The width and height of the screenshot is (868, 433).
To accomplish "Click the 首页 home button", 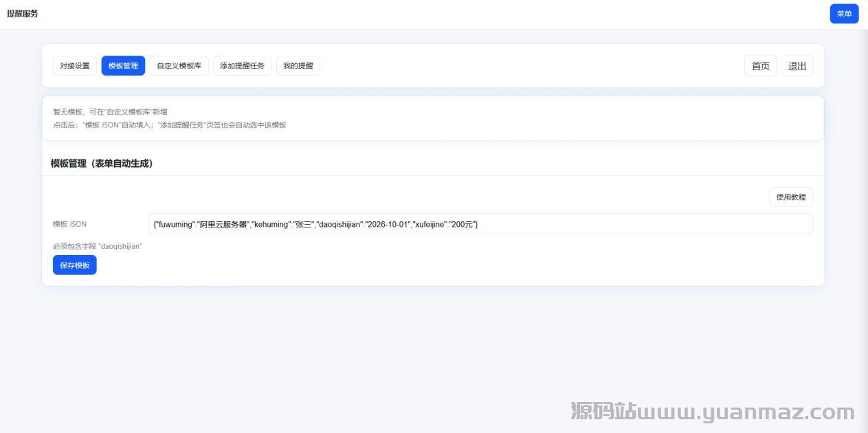I will pos(760,66).
